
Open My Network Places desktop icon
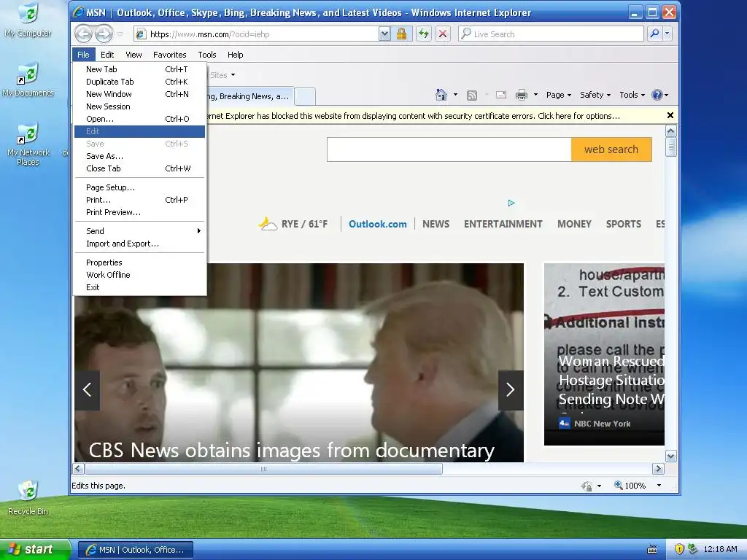point(28,144)
